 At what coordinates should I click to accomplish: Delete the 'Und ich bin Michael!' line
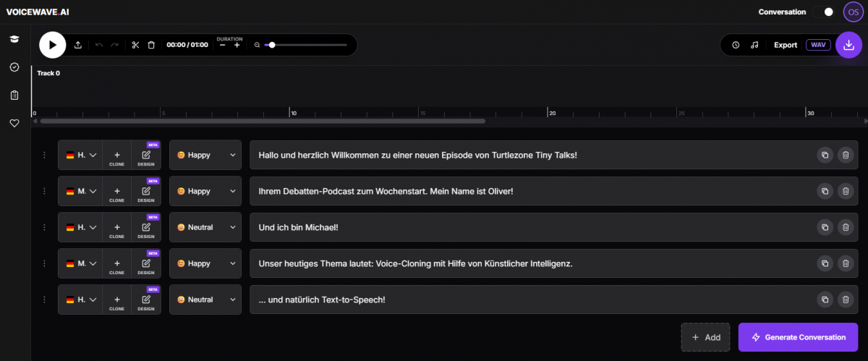845,227
